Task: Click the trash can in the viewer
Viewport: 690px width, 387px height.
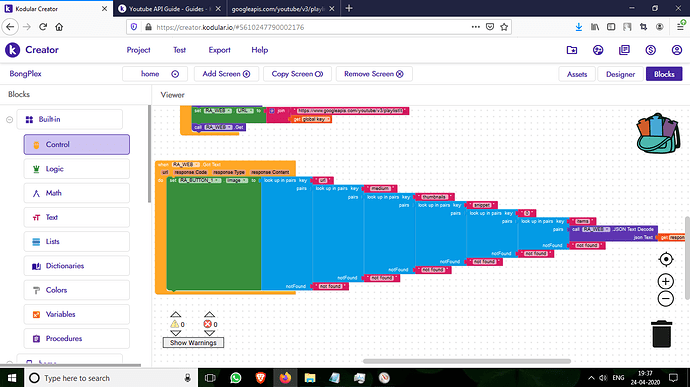Action: coord(661,334)
